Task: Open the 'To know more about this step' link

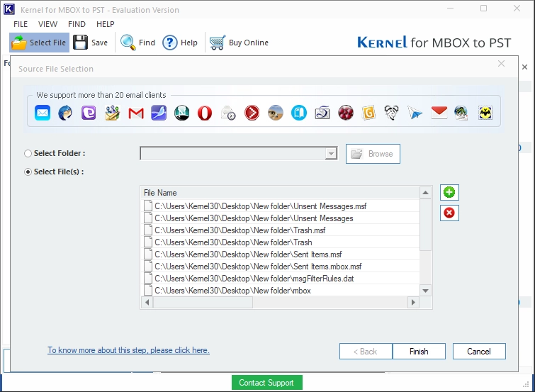Action: (x=128, y=350)
